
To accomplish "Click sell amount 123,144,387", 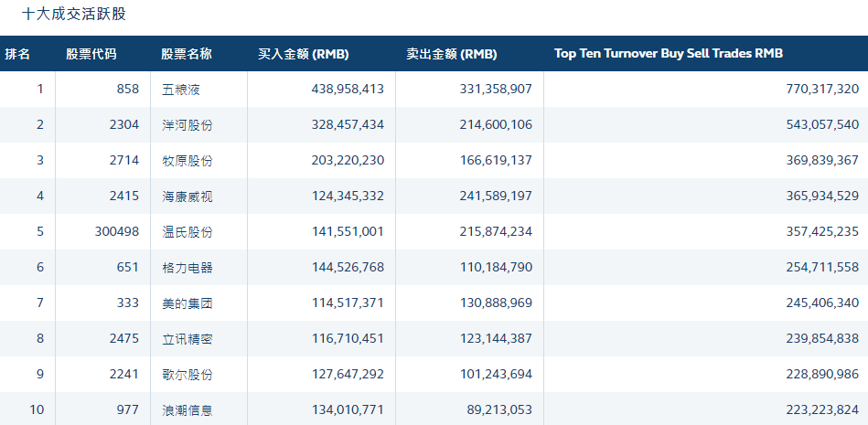I will (496, 338).
